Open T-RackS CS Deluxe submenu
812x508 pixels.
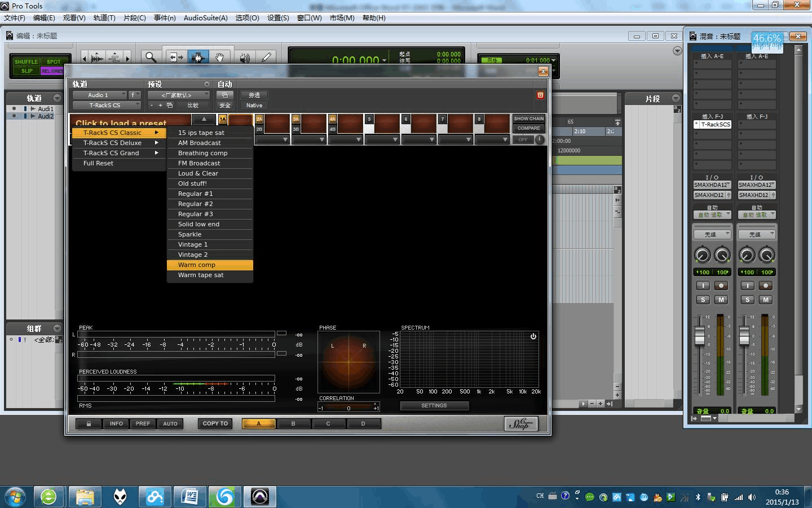118,143
